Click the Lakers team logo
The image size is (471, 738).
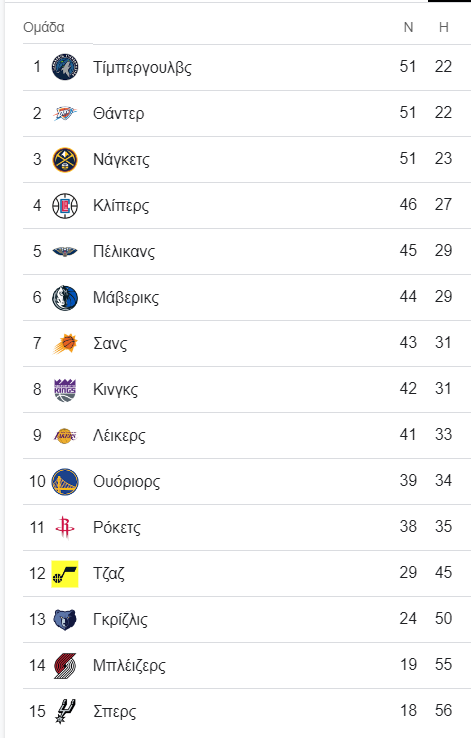tap(65, 435)
